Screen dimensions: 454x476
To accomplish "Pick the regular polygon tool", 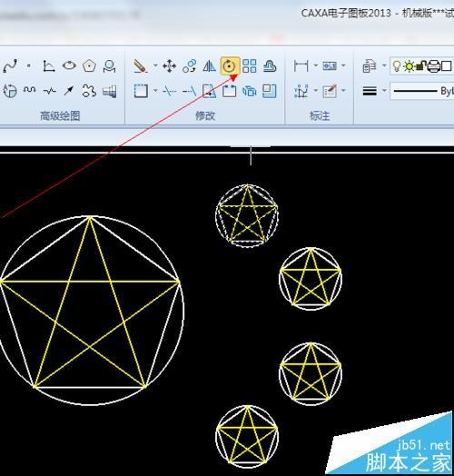I will point(89,66).
